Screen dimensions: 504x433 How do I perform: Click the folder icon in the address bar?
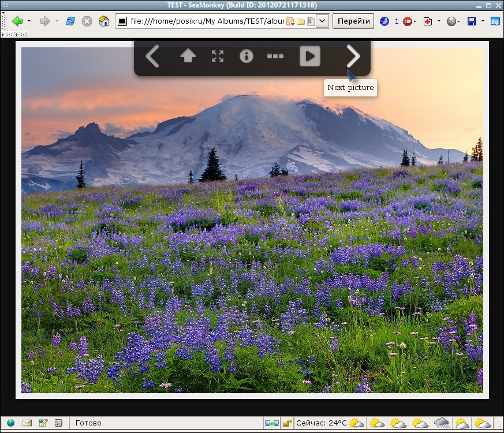(x=301, y=21)
